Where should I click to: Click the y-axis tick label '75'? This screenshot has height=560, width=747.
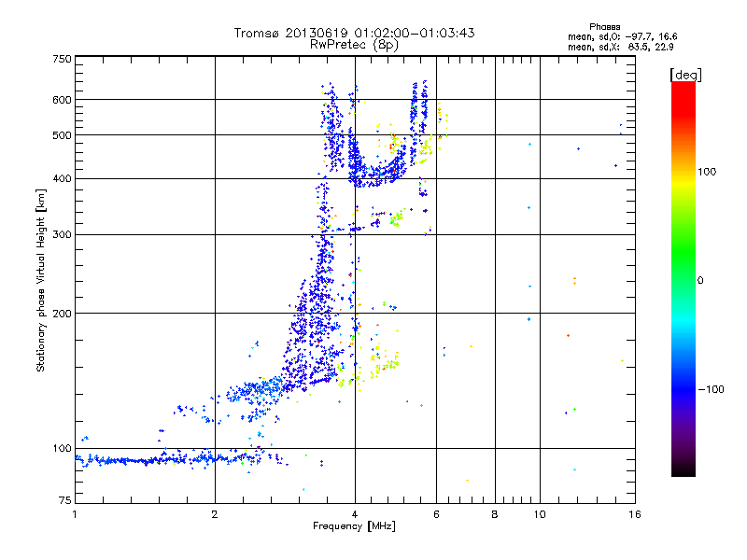(x=65, y=500)
